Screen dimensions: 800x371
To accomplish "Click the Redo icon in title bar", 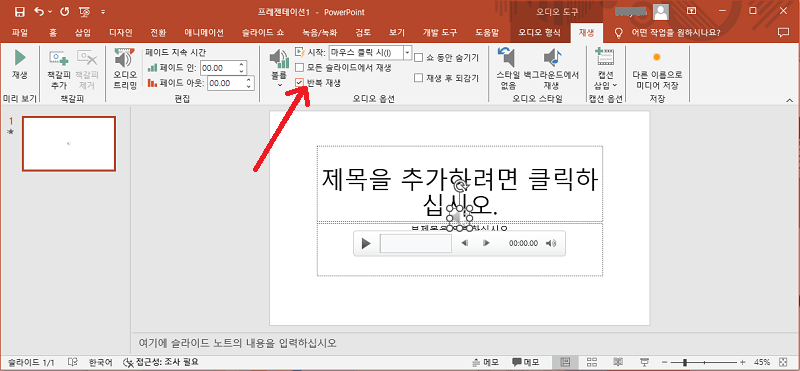I will (64, 11).
